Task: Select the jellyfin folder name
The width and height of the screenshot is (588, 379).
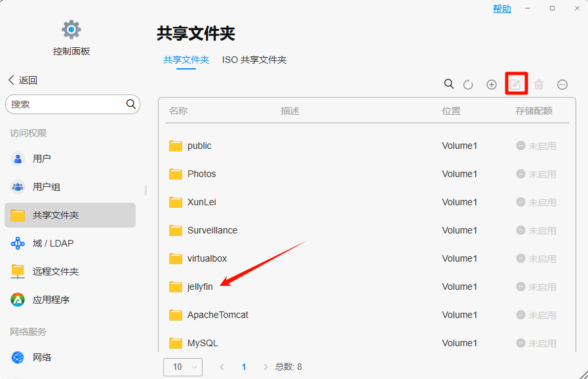Action: point(200,287)
